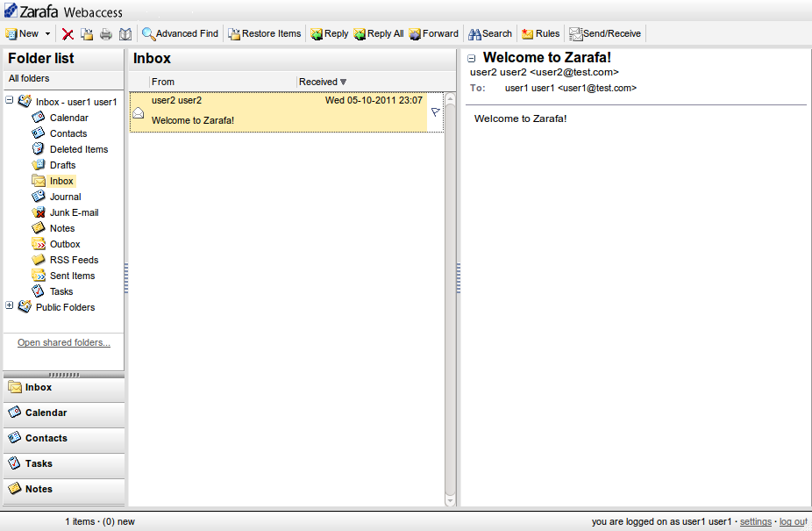Click the All folders tab
The image size is (812, 531).
coord(29,79)
